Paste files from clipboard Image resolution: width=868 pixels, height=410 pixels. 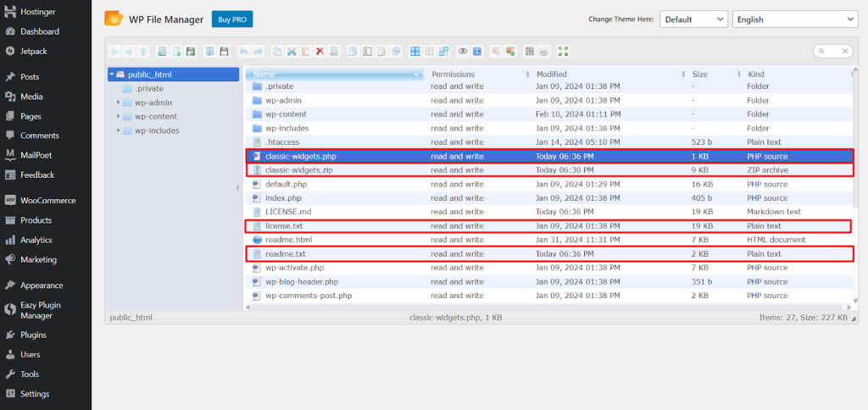(x=305, y=52)
